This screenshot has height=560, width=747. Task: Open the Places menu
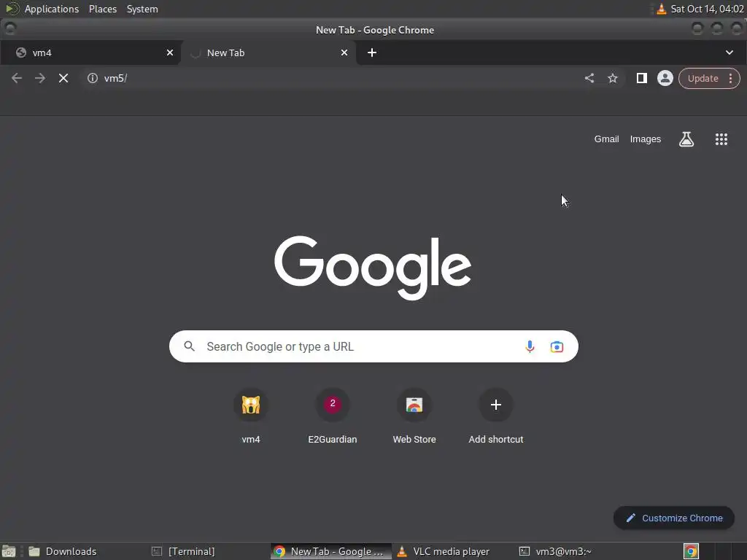click(103, 9)
